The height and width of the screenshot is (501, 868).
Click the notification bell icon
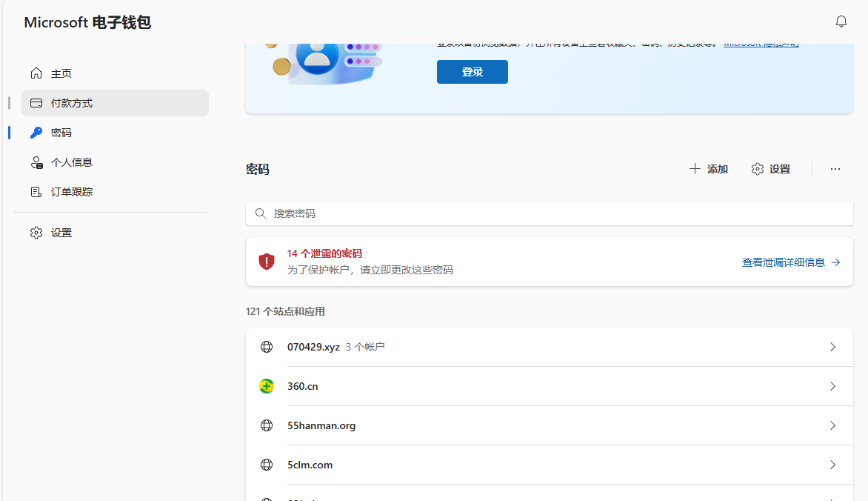841,21
